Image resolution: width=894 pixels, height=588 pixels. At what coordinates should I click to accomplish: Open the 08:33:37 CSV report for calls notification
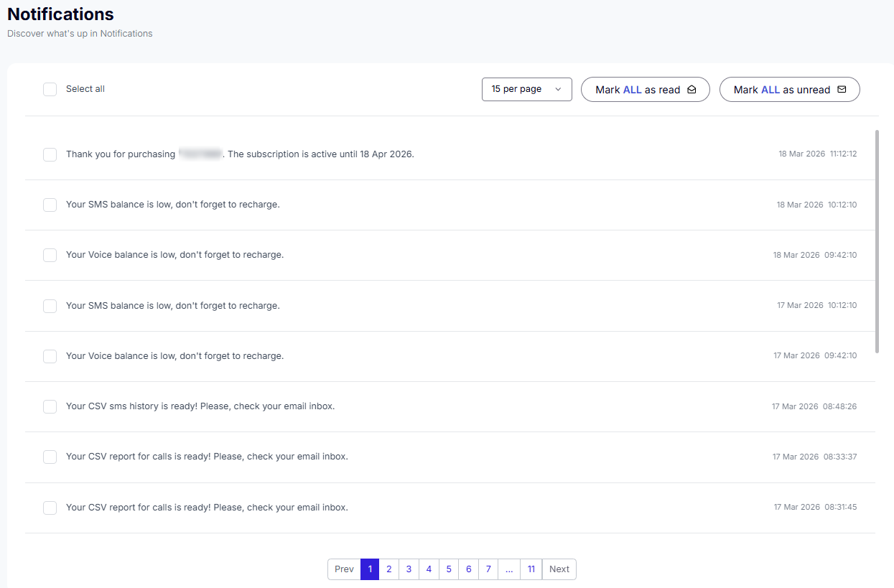point(207,457)
